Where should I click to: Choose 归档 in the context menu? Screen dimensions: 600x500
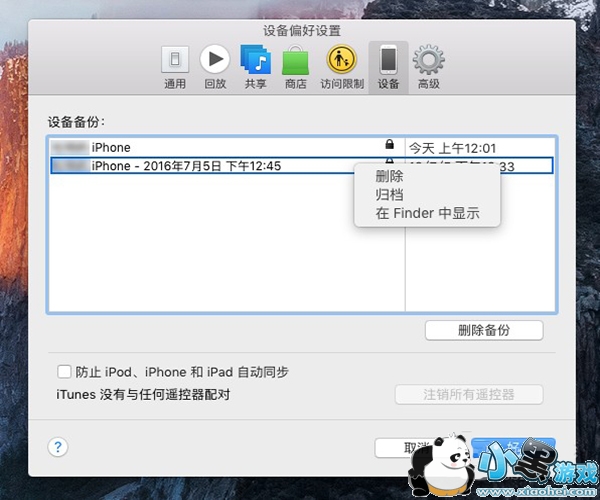pos(389,195)
